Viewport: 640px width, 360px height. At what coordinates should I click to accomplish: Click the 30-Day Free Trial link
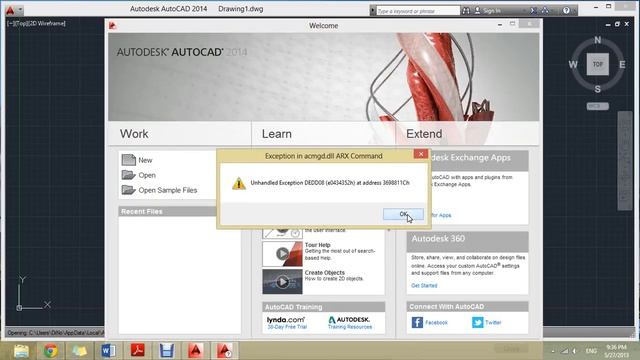point(287,327)
